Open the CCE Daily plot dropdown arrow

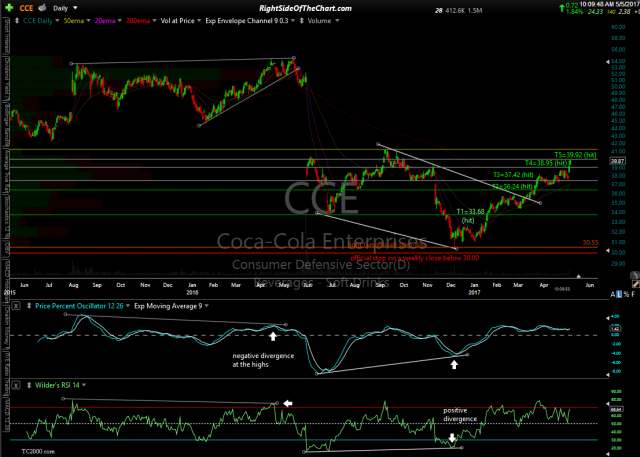pyautogui.click(x=57, y=21)
